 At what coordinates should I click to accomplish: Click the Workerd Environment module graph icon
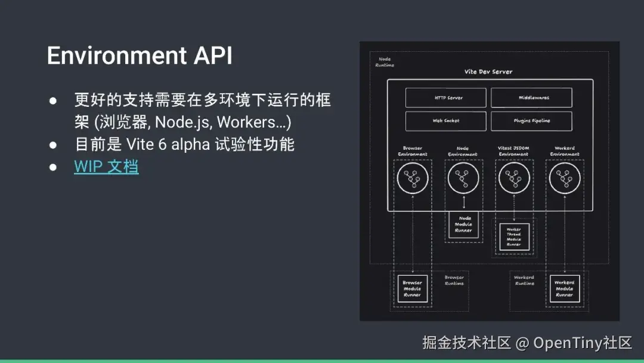click(x=565, y=178)
